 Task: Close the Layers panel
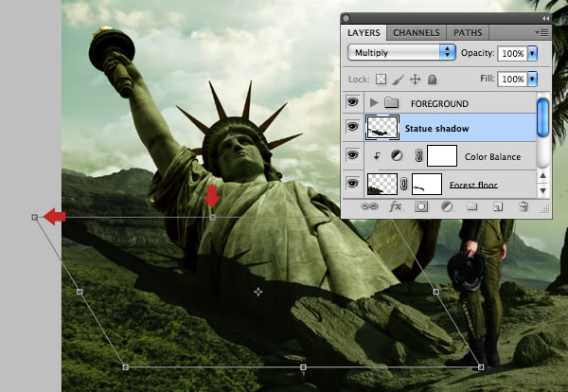pyautogui.click(x=346, y=18)
